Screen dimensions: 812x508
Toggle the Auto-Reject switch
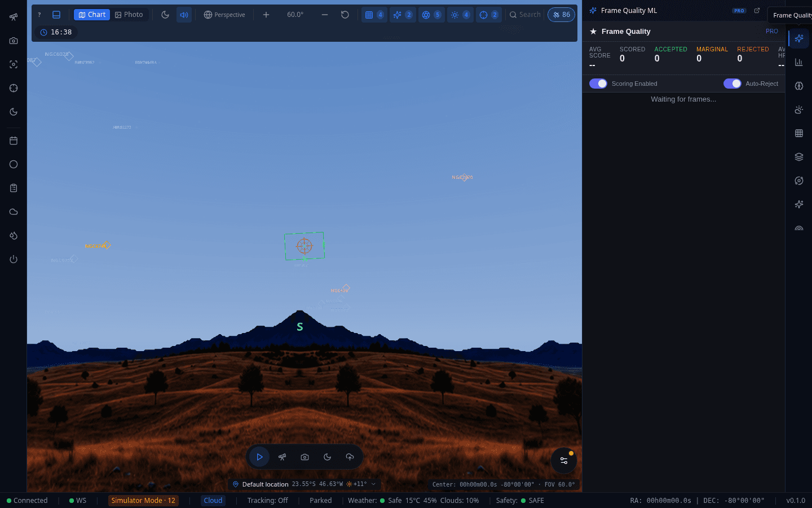[732, 84]
